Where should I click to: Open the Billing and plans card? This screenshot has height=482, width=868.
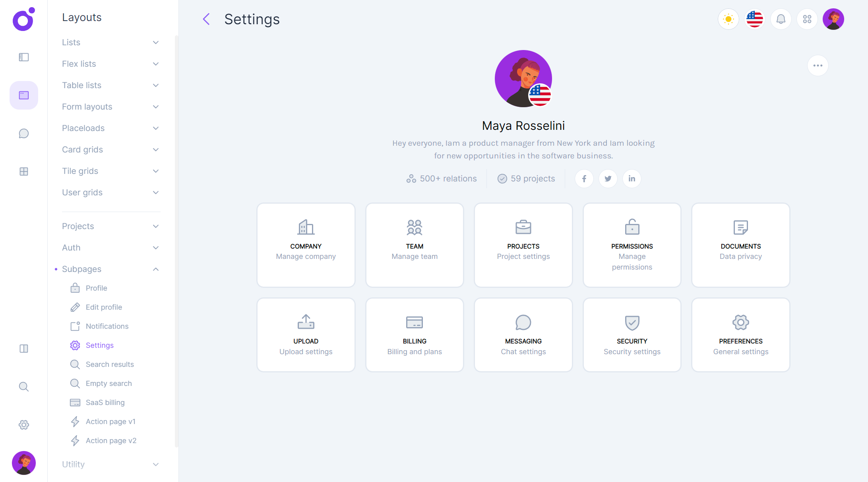414,335
